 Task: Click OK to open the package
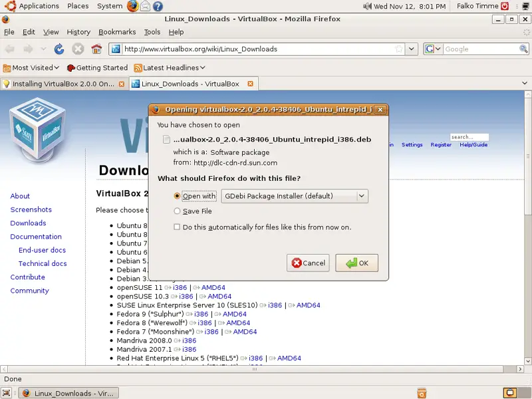[356, 263]
